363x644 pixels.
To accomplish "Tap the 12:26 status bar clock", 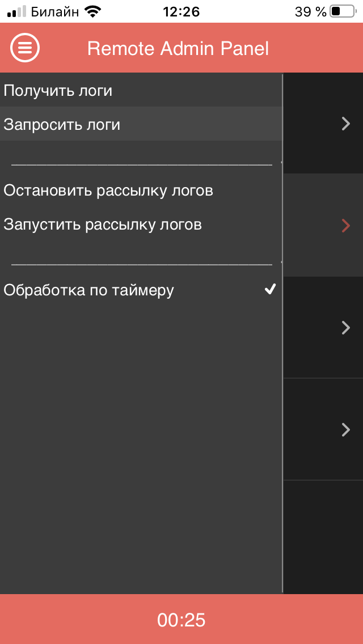I will click(x=181, y=12).
